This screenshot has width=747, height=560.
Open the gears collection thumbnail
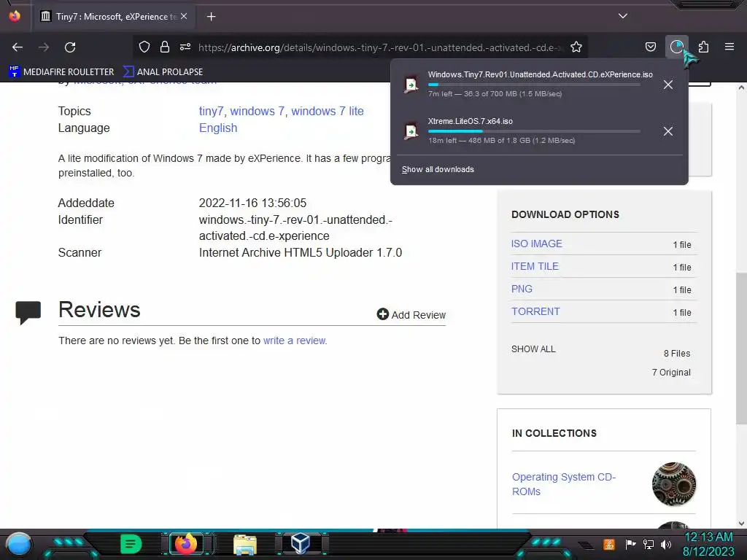coord(673,484)
